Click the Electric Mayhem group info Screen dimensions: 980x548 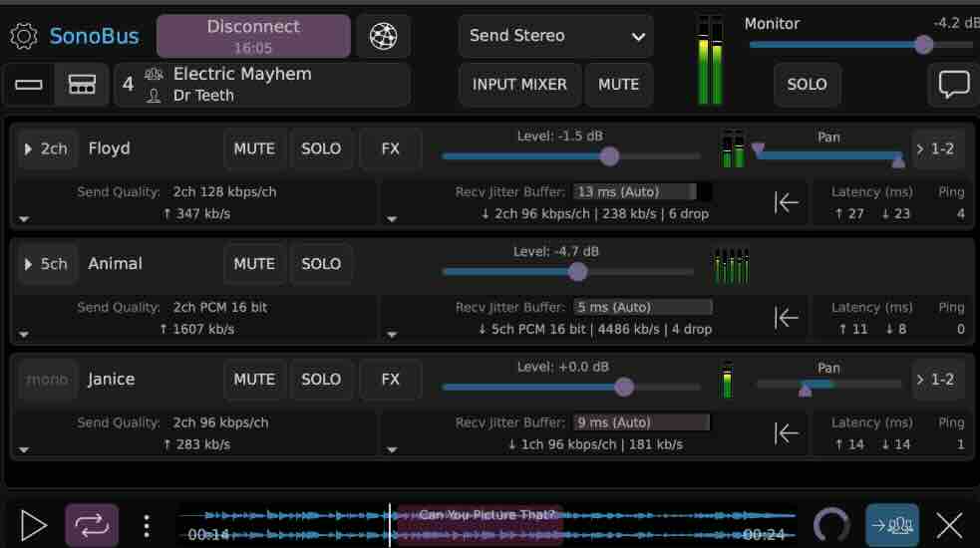[262, 85]
